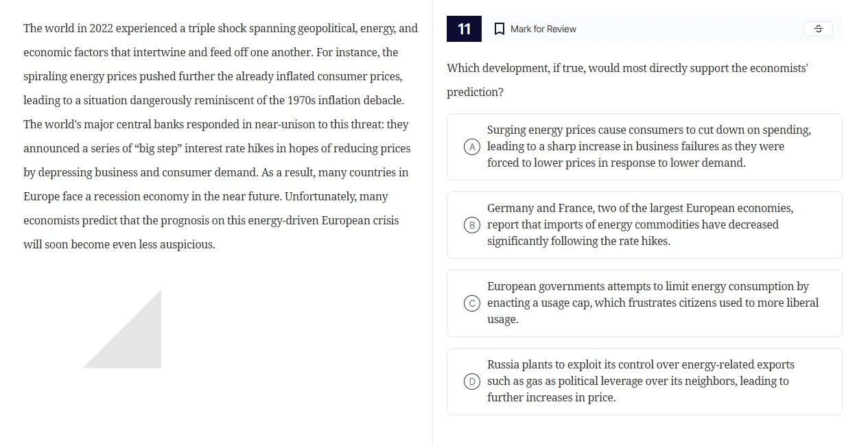Toggle the strikethrough option crossing tool off

[x=818, y=29]
